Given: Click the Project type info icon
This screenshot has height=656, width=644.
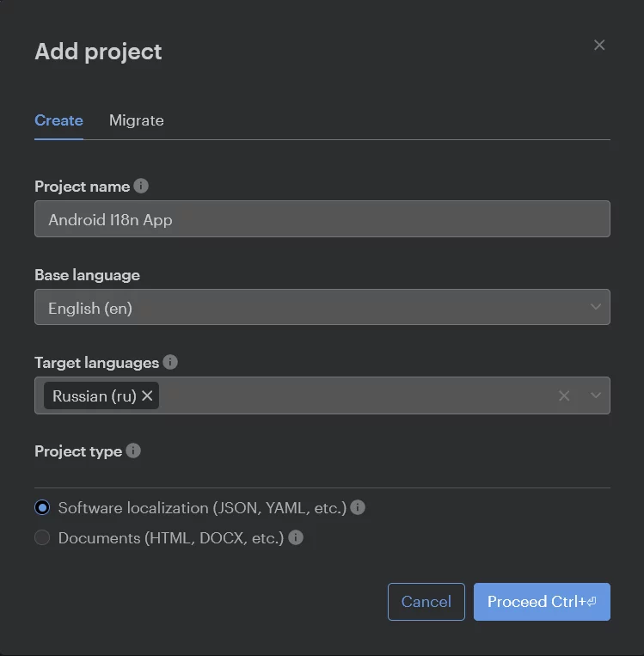Looking at the screenshot, I should pyautogui.click(x=133, y=451).
